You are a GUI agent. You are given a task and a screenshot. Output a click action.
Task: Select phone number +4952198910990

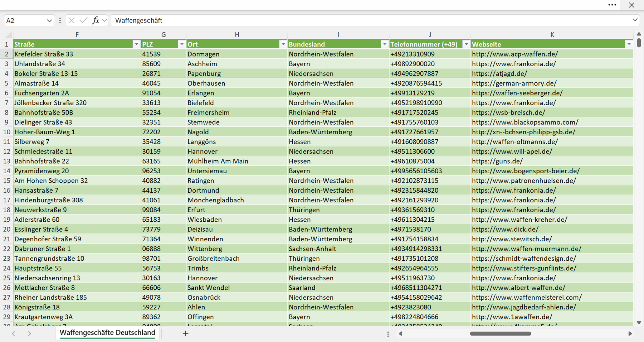coord(430,103)
